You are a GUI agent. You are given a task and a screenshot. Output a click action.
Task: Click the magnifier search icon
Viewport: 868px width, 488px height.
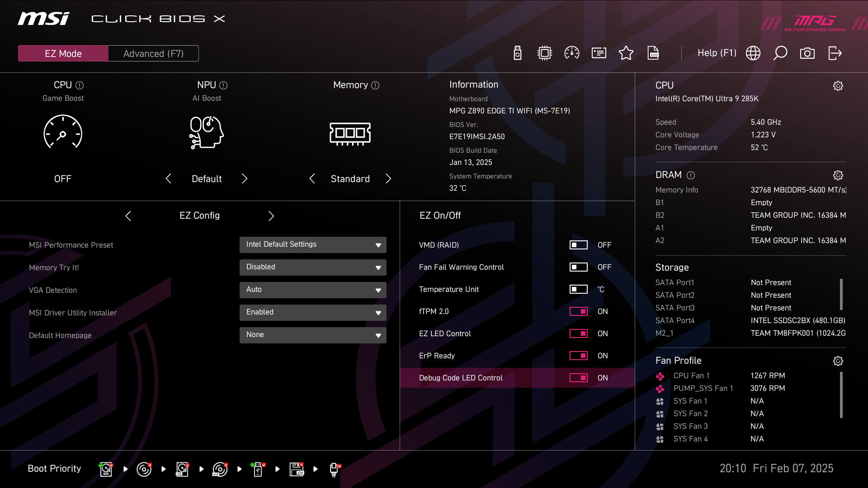pos(780,53)
